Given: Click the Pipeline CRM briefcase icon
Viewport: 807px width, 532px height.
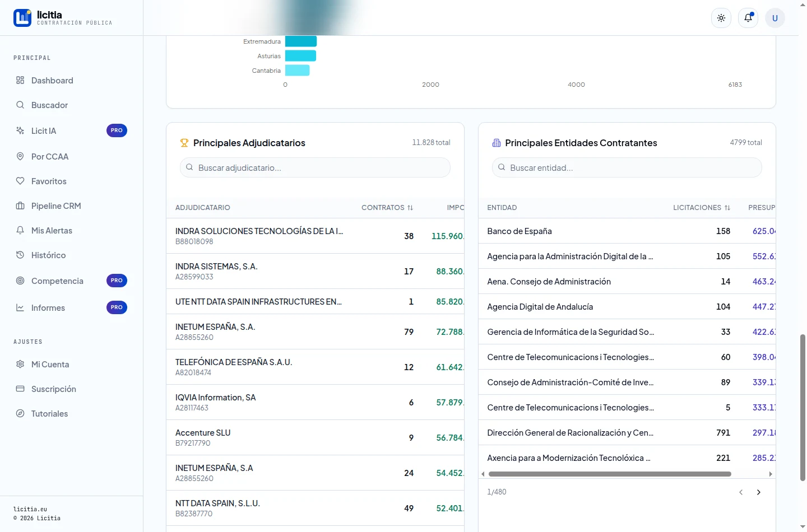Looking at the screenshot, I should coord(20,206).
